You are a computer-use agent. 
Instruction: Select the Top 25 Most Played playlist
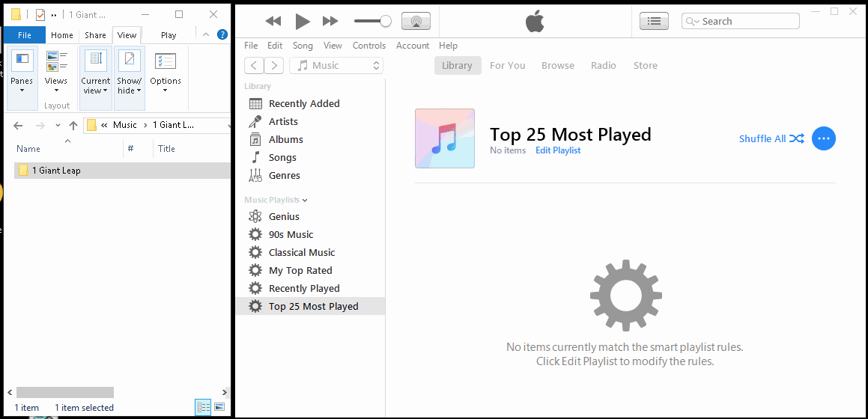310,306
